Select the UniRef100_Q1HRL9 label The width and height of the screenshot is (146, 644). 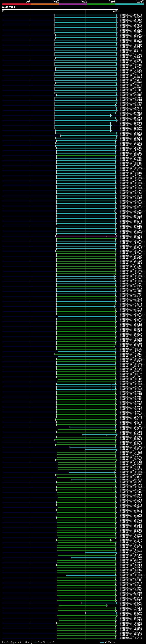(x=131, y=263)
